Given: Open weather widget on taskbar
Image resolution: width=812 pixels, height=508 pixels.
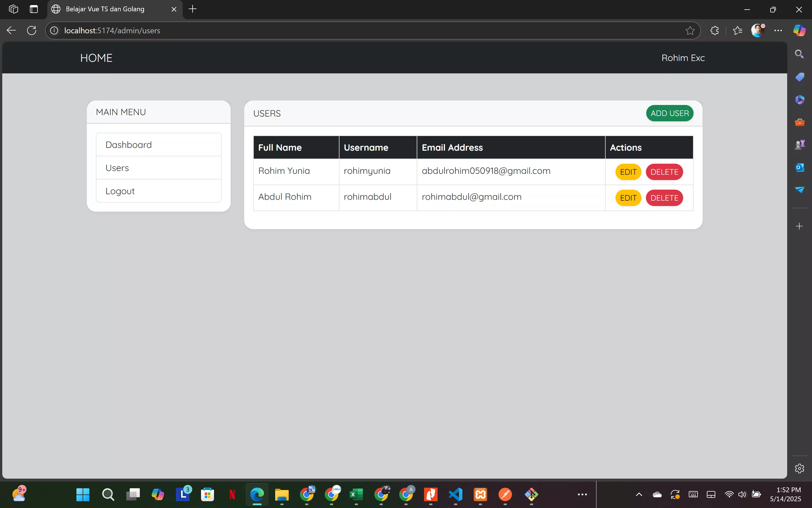Looking at the screenshot, I should 19,494.
